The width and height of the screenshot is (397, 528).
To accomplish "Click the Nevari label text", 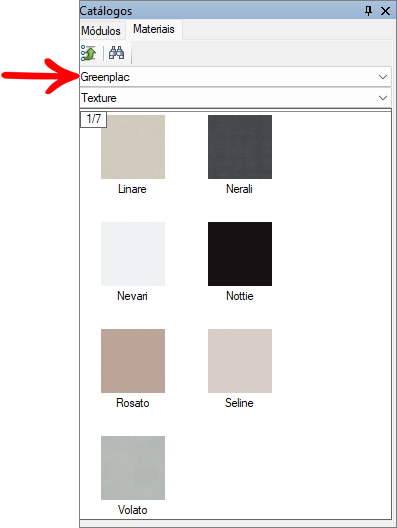I will (x=132, y=296).
